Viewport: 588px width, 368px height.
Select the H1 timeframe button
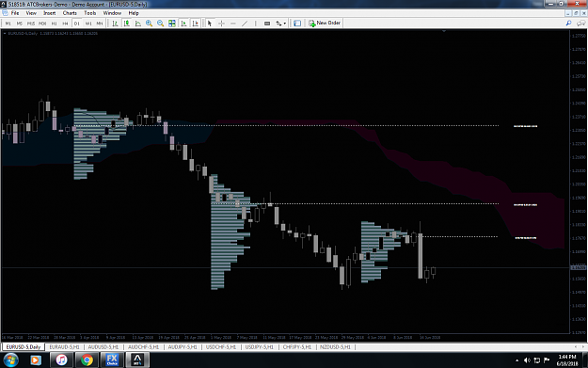(54, 24)
